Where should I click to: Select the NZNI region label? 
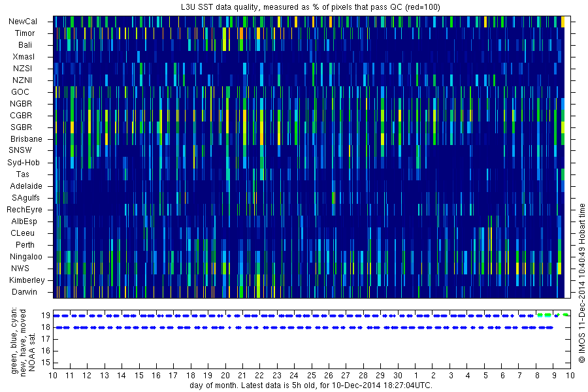tap(22, 80)
